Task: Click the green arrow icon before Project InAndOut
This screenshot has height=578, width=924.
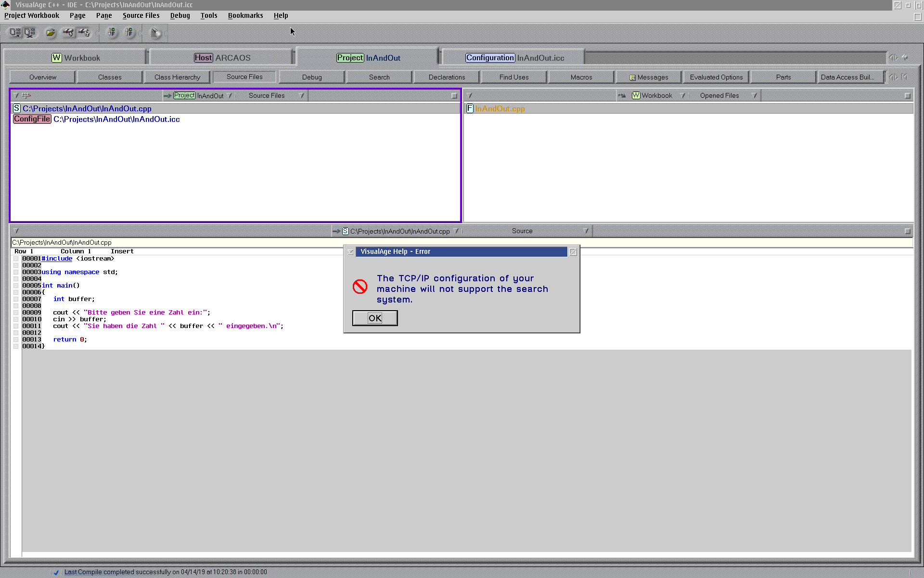Action: (167, 95)
